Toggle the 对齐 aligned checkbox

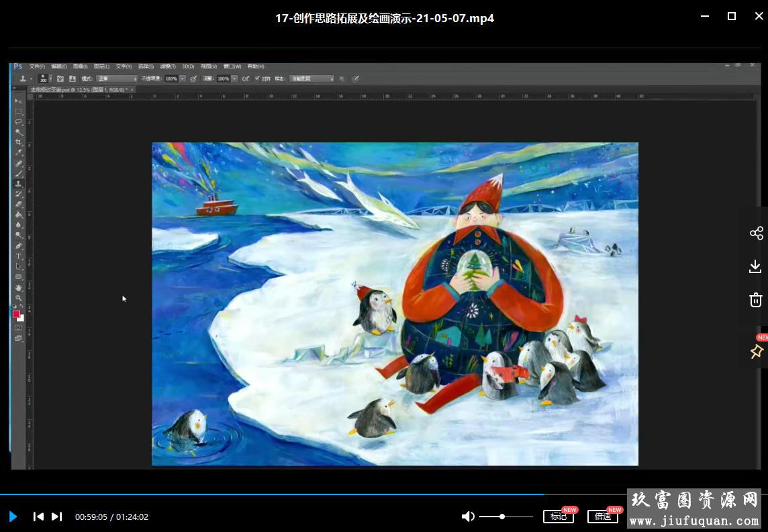coord(257,78)
